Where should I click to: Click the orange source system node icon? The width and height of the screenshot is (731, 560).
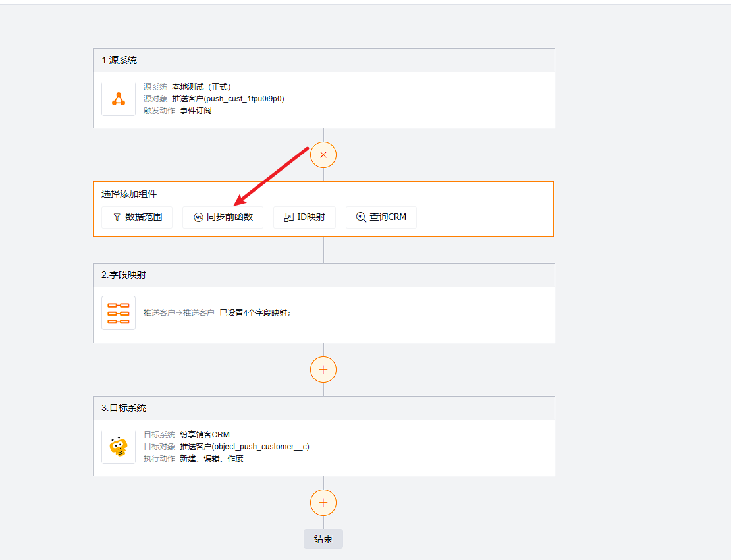point(119,98)
